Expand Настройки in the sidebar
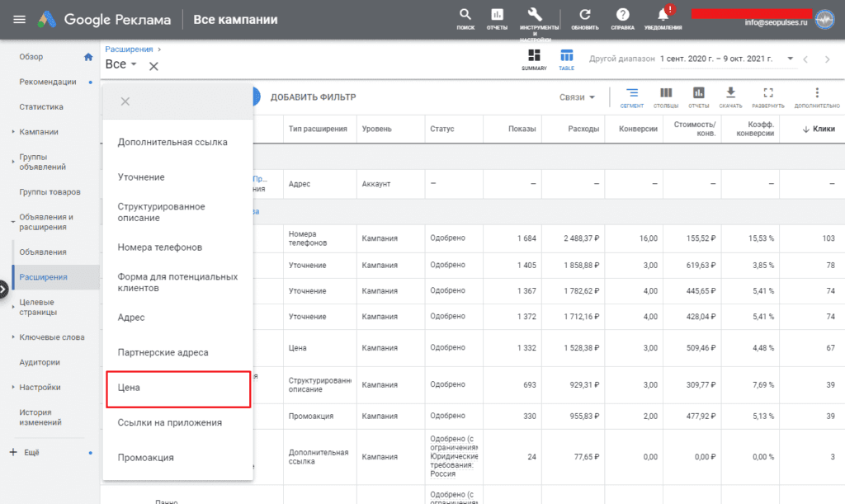 pyautogui.click(x=13, y=387)
